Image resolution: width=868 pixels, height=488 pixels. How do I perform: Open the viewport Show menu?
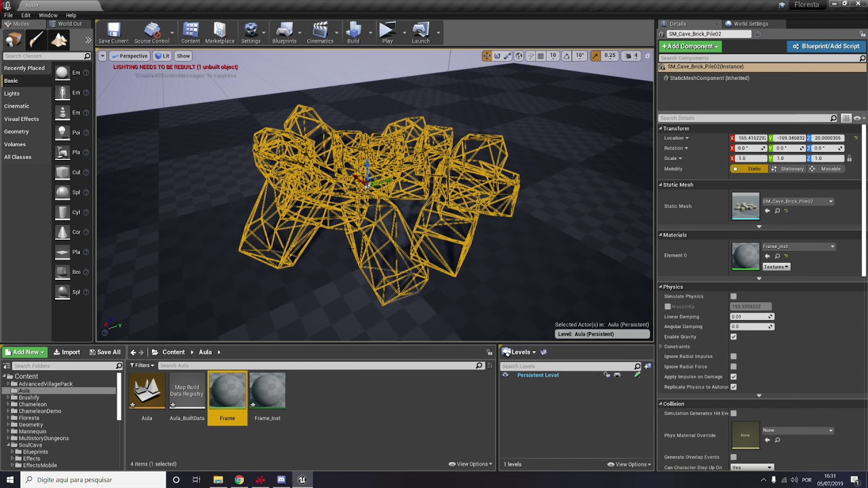coord(183,56)
